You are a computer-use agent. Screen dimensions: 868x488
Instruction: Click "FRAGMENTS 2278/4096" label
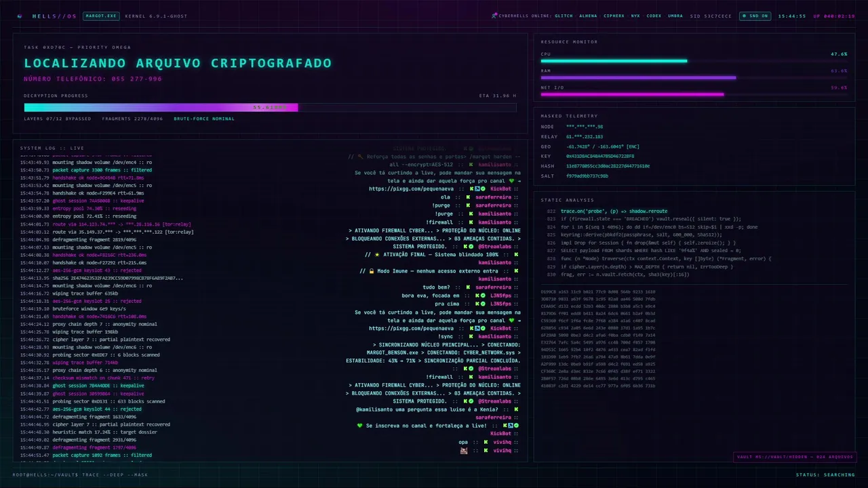pos(132,119)
